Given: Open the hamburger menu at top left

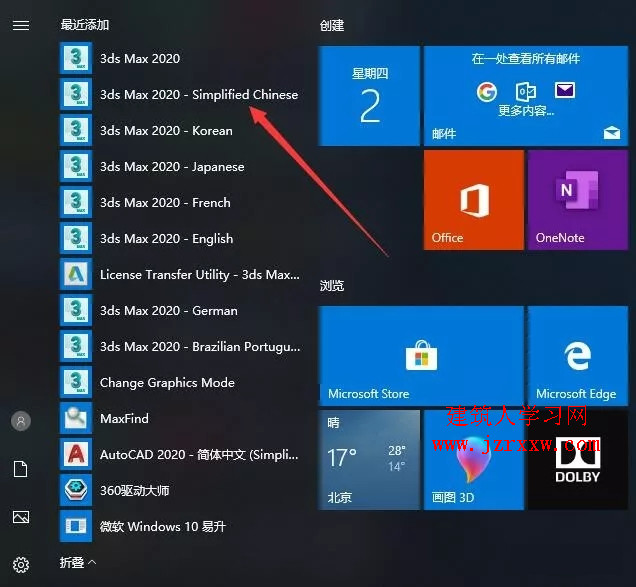Looking at the screenshot, I should pyautogui.click(x=21, y=26).
